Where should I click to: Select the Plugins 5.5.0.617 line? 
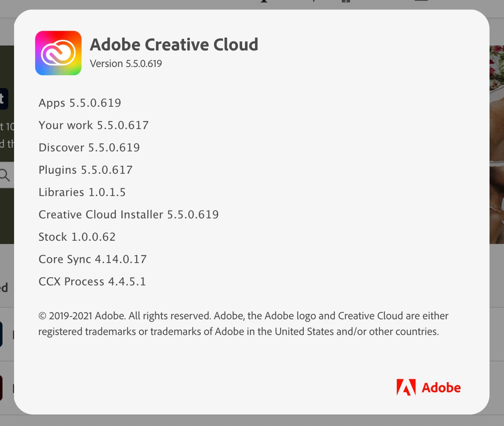[x=86, y=170]
